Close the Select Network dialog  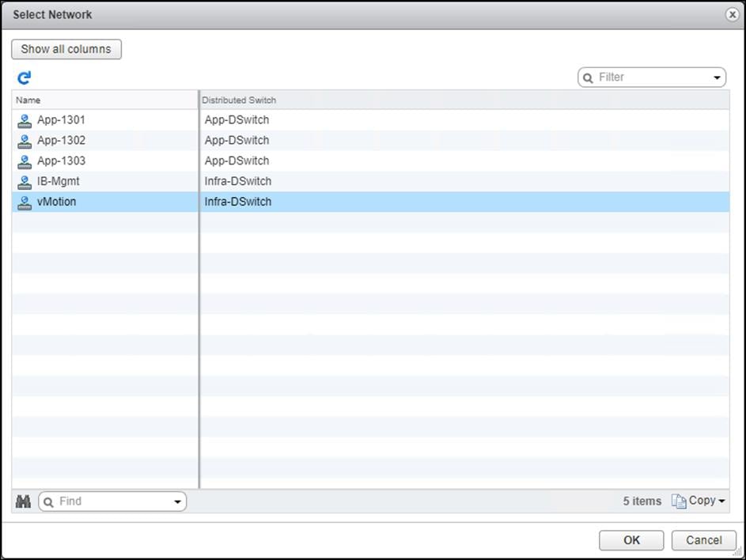(x=732, y=14)
